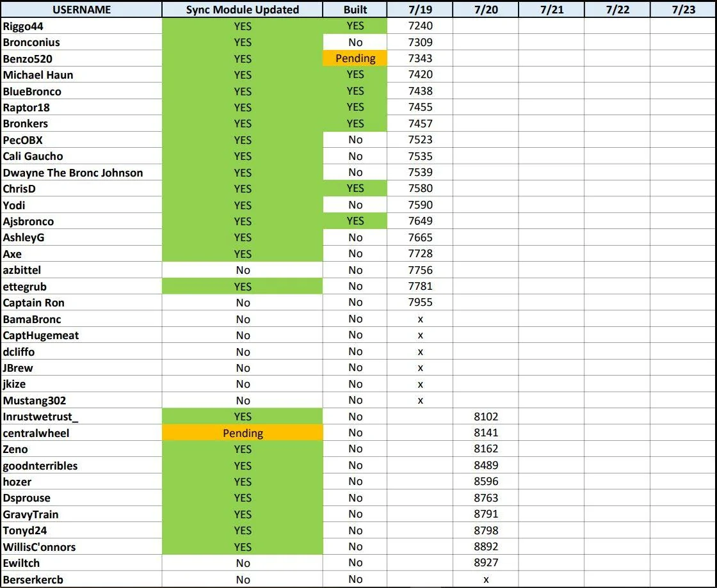Image resolution: width=717 pixels, height=588 pixels.
Task: Click the Ajsbronco username cell
Action: tap(81, 221)
